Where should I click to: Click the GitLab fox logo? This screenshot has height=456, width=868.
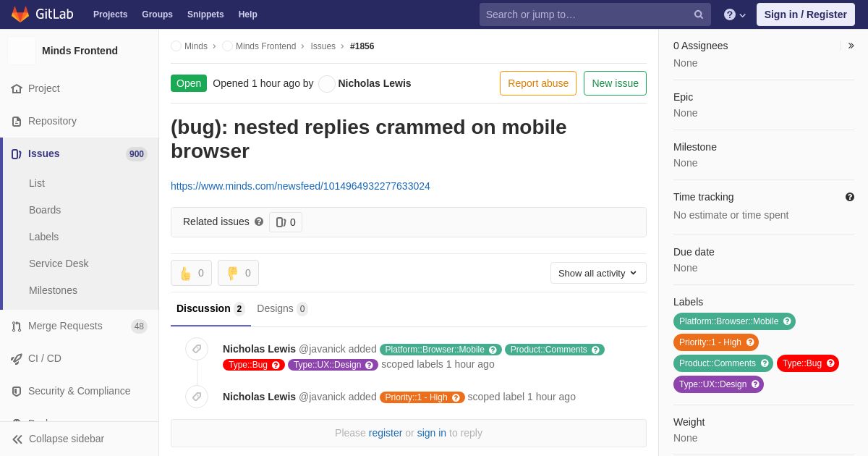(20, 14)
